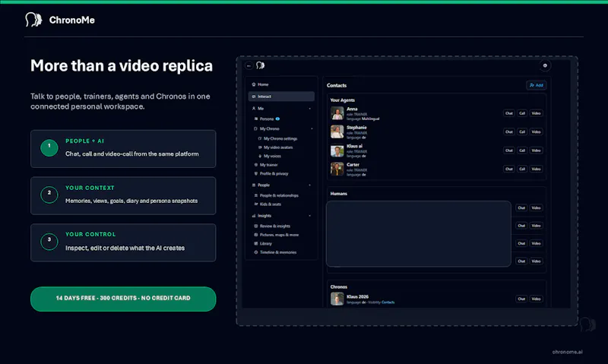Screen dimensions: 608x364
Task: Click the 14 Days Free credits button
Action: (123, 299)
